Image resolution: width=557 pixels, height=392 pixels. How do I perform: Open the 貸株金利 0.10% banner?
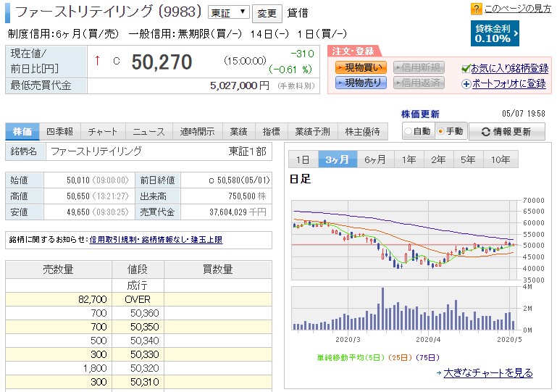(x=495, y=33)
